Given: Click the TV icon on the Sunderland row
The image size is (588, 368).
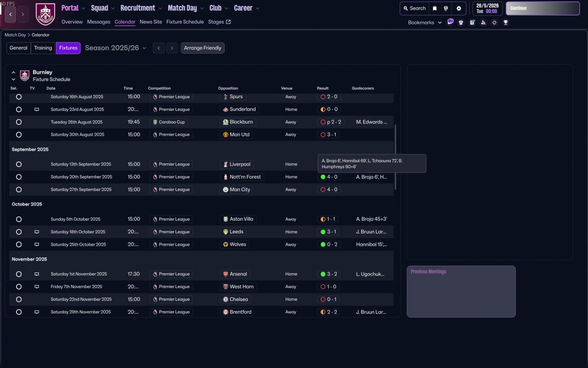Looking at the screenshot, I should pos(37,109).
